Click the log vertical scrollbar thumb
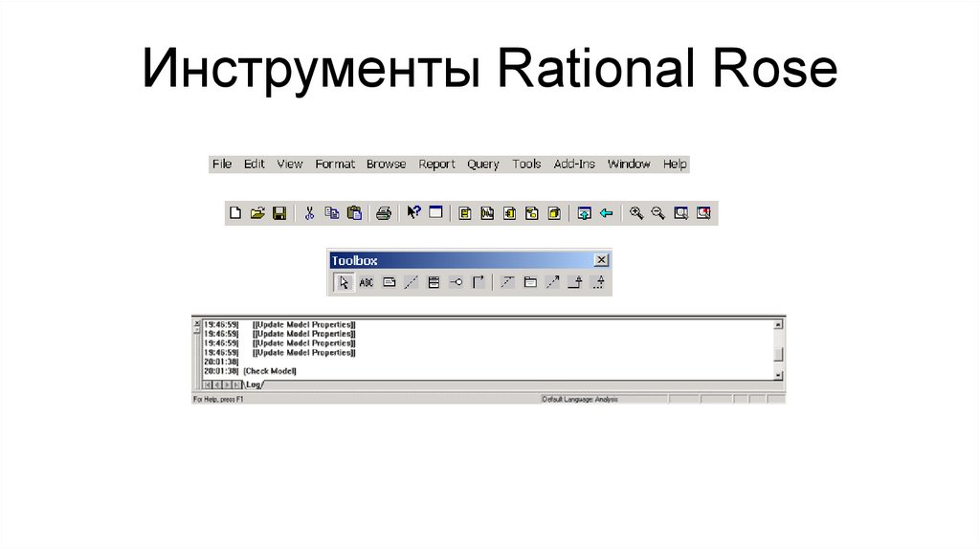The width and height of the screenshot is (980, 549). pyautogui.click(x=778, y=354)
